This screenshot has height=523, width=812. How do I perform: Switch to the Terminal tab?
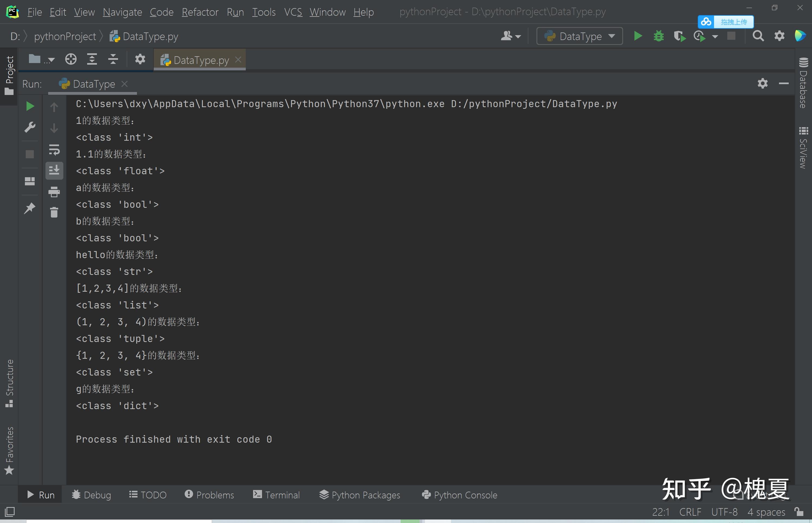[276, 495]
